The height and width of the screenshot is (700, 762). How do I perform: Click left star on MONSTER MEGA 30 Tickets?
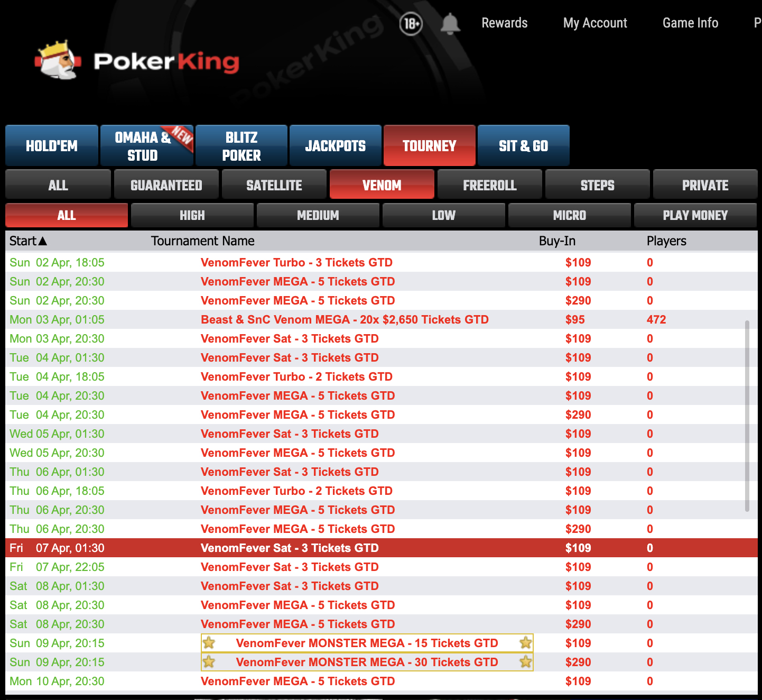(x=209, y=662)
